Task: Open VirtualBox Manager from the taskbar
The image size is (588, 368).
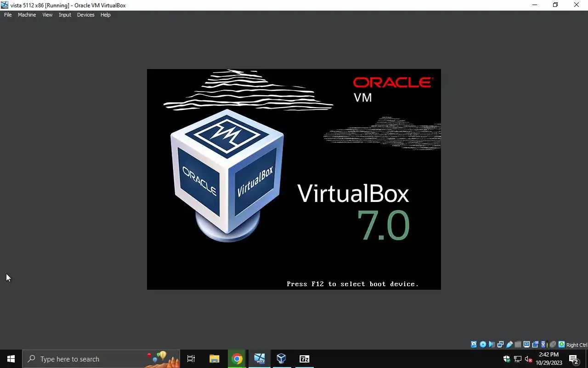Action: point(282,359)
